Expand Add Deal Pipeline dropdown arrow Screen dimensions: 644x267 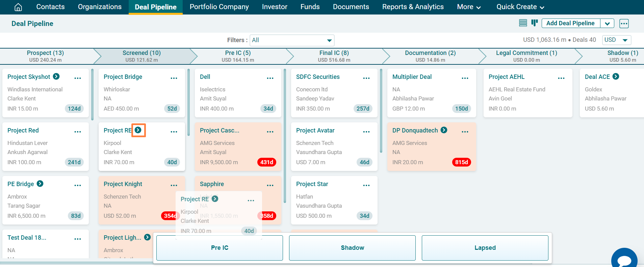[607, 23]
